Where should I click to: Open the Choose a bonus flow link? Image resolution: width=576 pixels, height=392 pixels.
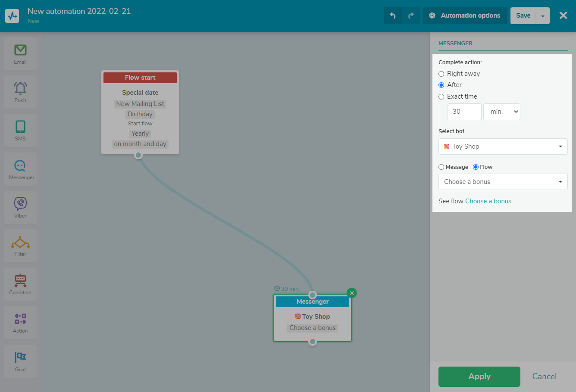(x=488, y=201)
